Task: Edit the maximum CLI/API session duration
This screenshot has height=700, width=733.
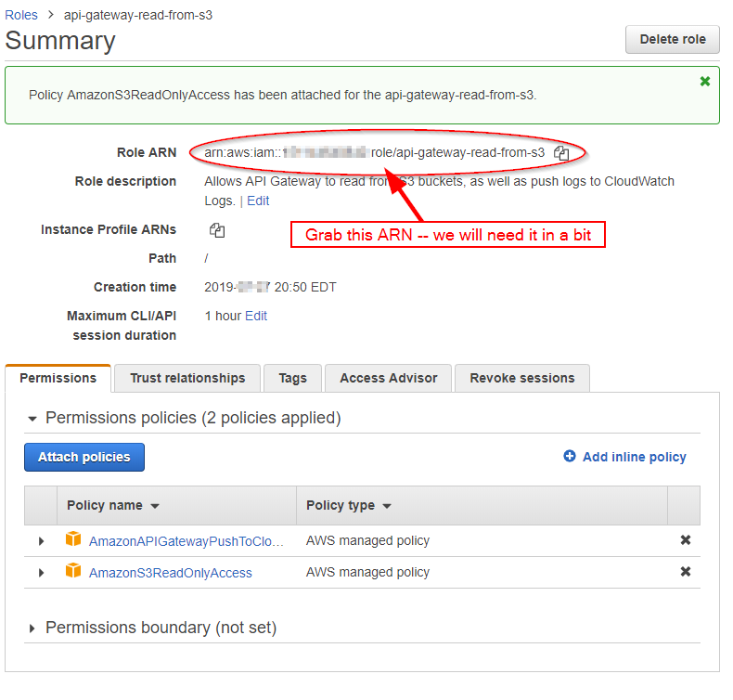Action: point(256,316)
